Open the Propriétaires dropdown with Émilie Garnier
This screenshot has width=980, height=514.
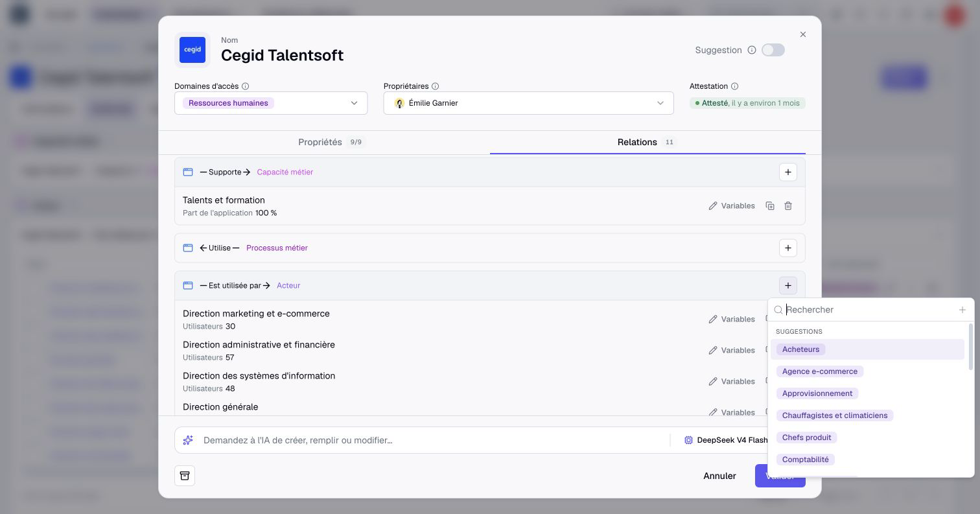[528, 103]
